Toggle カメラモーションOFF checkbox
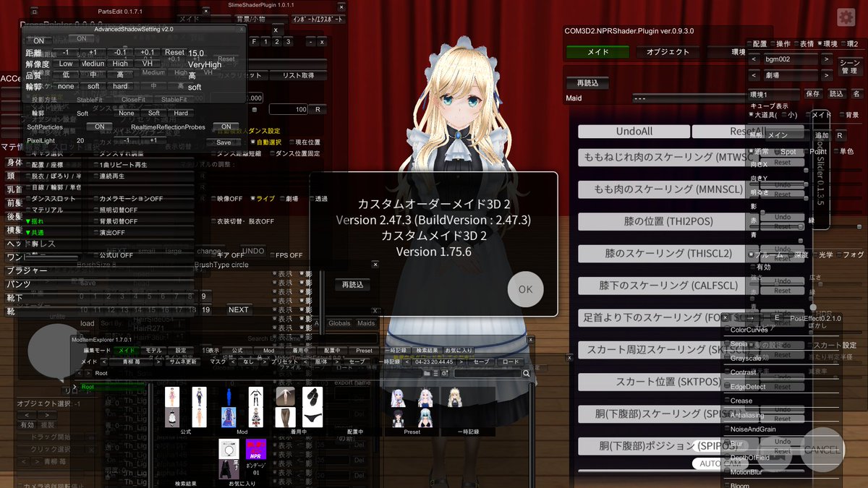Screen dimensions: 868x488 coord(127,198)
